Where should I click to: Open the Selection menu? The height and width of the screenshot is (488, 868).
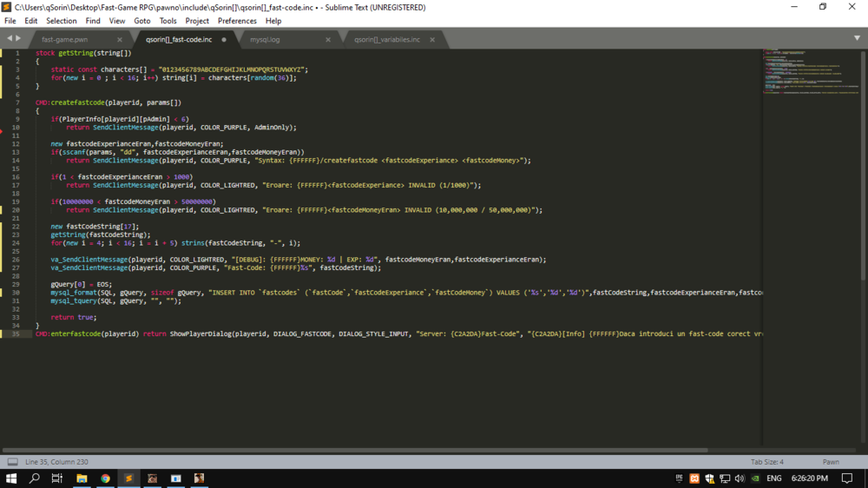pyautogui.click(x=62, y=21)
